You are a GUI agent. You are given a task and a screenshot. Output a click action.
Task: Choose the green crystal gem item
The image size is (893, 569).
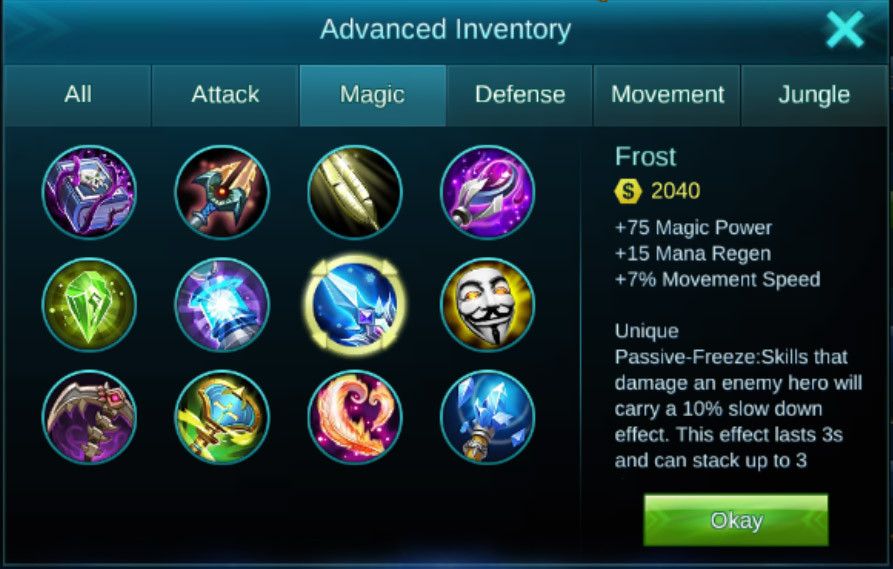[89, 305]
